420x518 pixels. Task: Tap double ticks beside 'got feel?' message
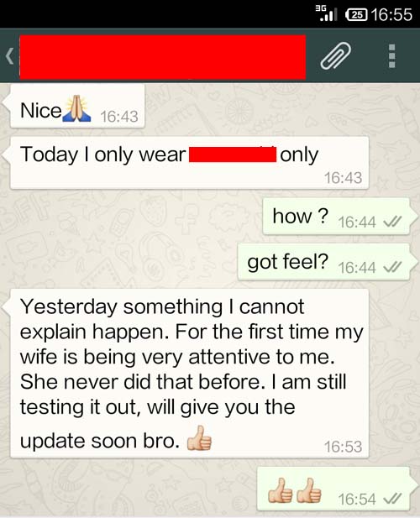click(392, 267)
